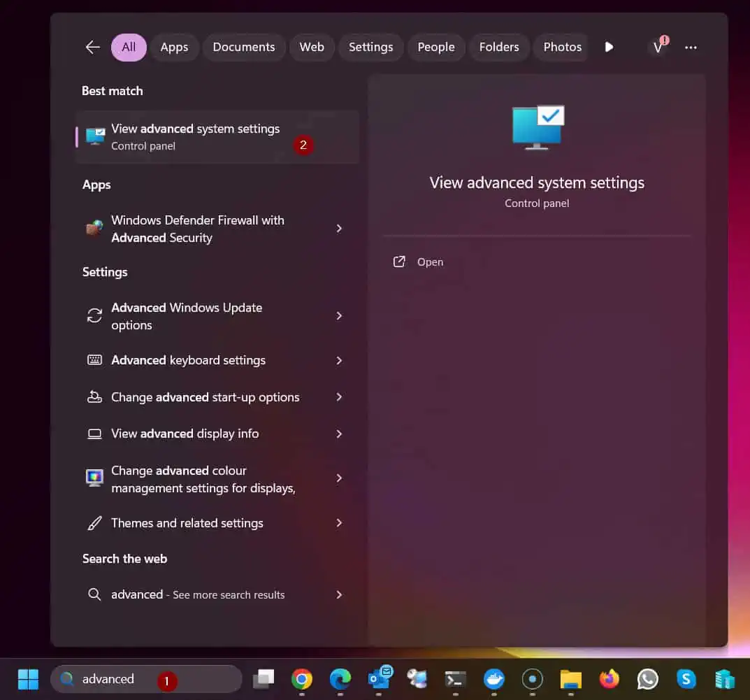Click the colour management monitor icon
This screenshot has width=750, height=700.
(94, 478)
